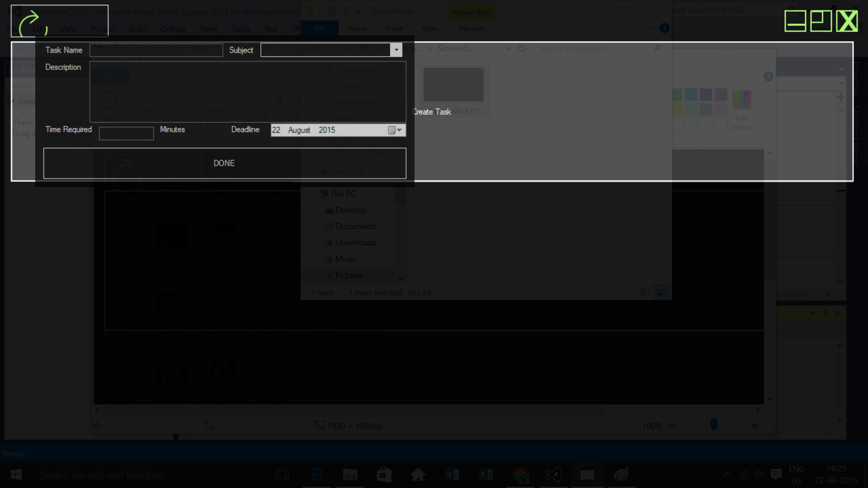Close the overlay with green X

point(847,21)
